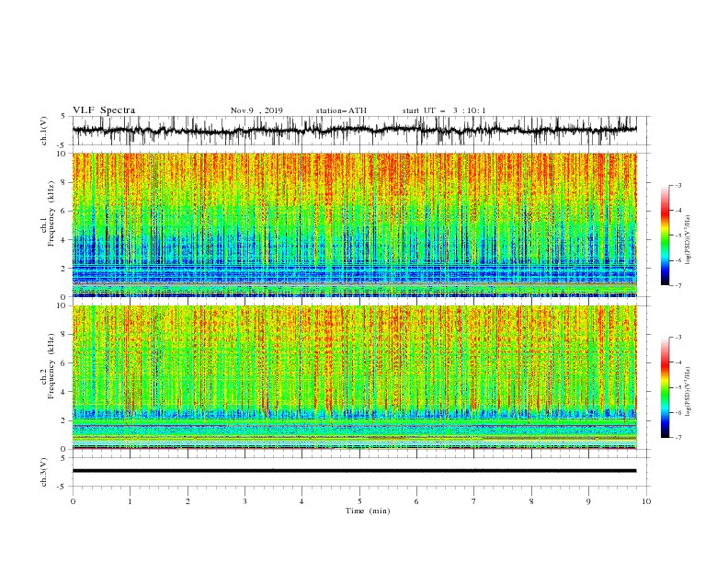
Task: Click the "8" tick on ch.1 frequency axis
Action: pos(63,182)
